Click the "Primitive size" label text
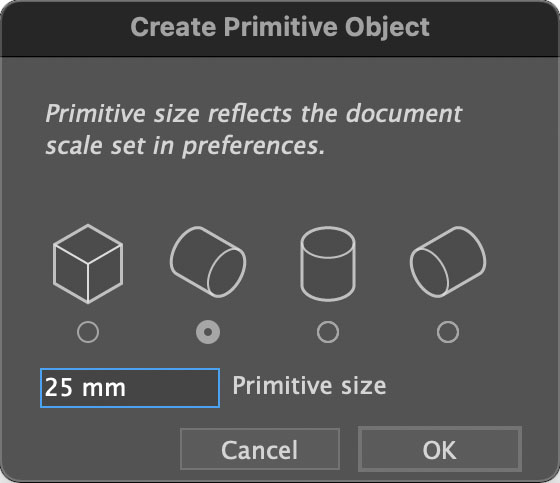560x483 pixels. tap(309, 386)
